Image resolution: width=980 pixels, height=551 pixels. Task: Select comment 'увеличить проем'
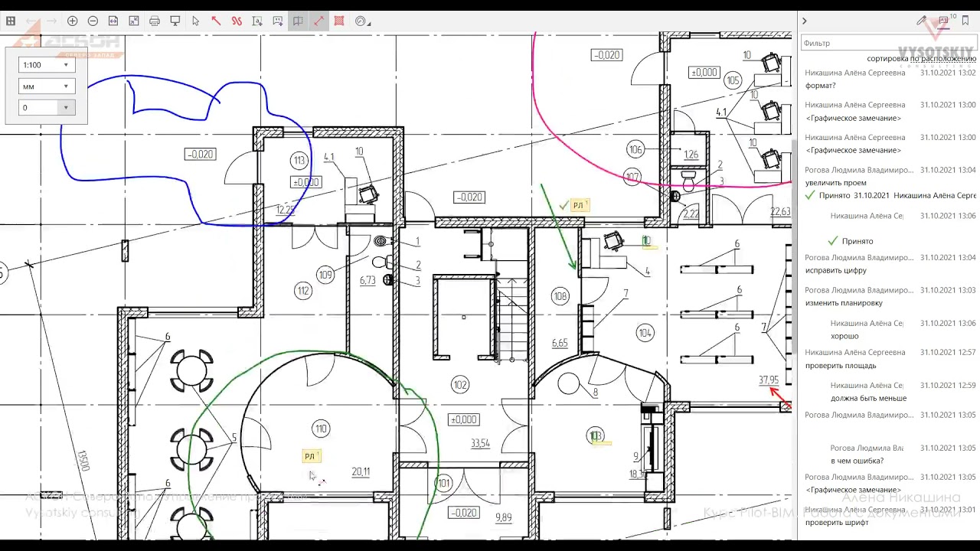tap(836, 183)
